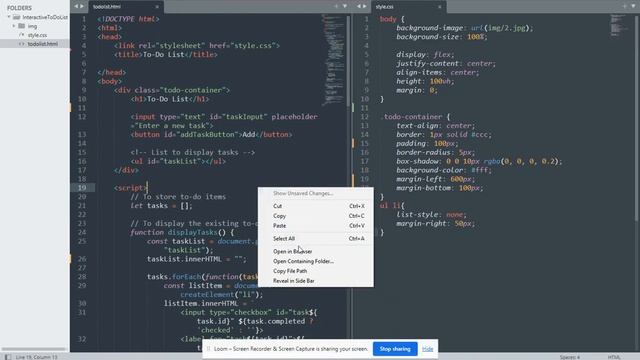Open the InteractiveToDoList folder icon

pyautogui.click(x=16, y=17)
